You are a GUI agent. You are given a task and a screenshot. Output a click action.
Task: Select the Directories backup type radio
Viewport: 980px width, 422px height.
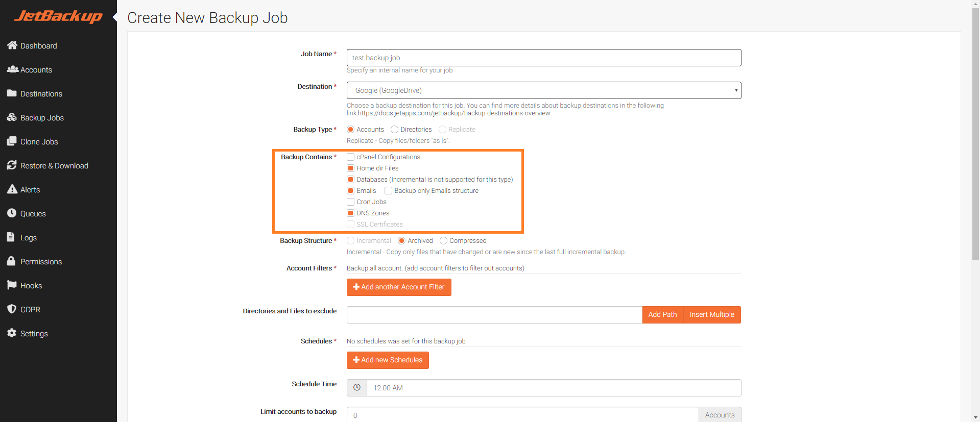pyautogui.click(x=394, y=130)
